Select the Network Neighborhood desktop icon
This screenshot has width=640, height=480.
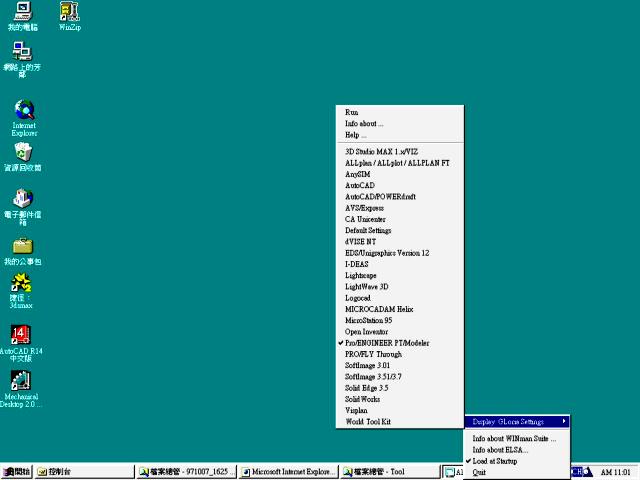tap(22, 60)
